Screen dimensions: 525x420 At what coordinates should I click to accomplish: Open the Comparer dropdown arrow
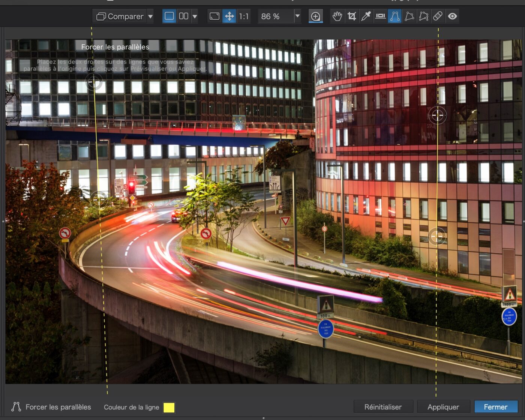[x=150, y=16]
